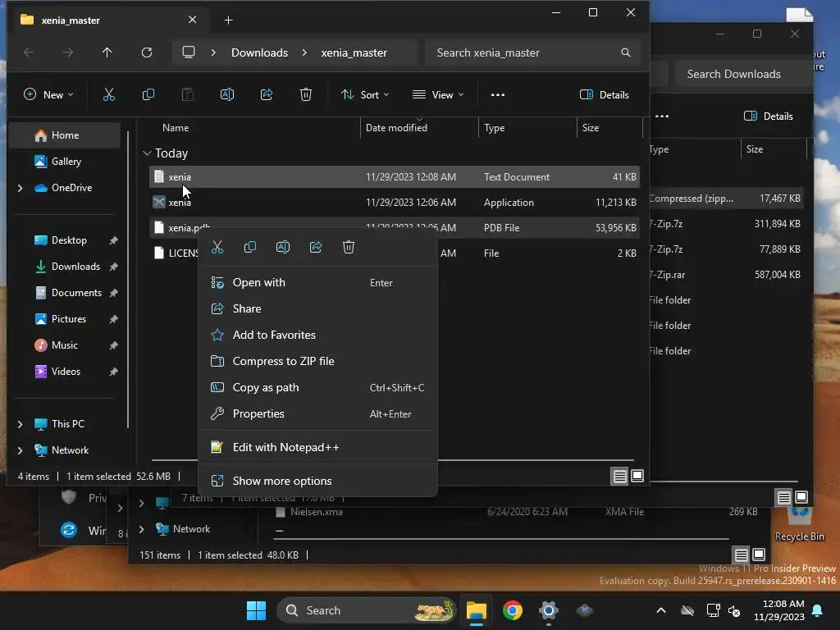Image resolution: width=840 pixels, height=630 pixels.
Task: Click the toolbar Delete trash icon
Action: tap(306, 95)
